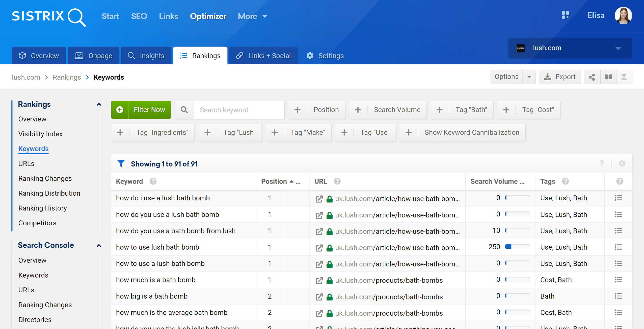Go to Rankings breadcrumb link
Viewport: 644px width, 329px height.
pyautogui.click(x=67, y=77)
